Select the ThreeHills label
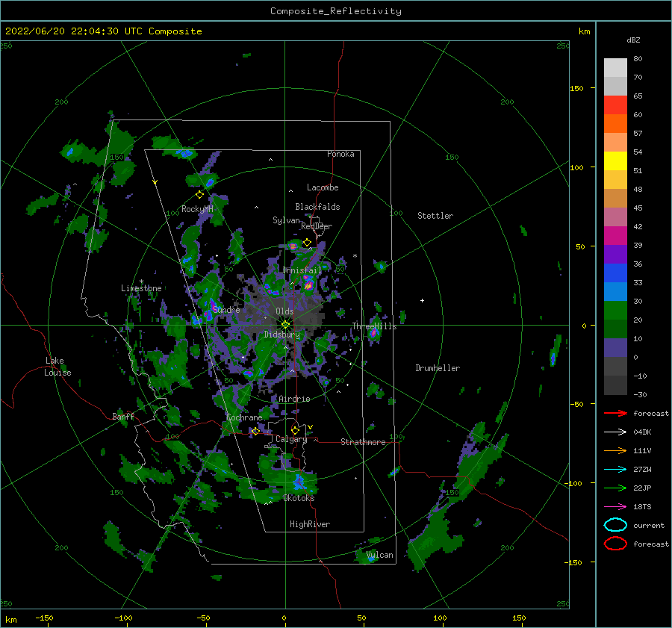The image size is (672, 628). pyautogui.click(x=374, y=326)
